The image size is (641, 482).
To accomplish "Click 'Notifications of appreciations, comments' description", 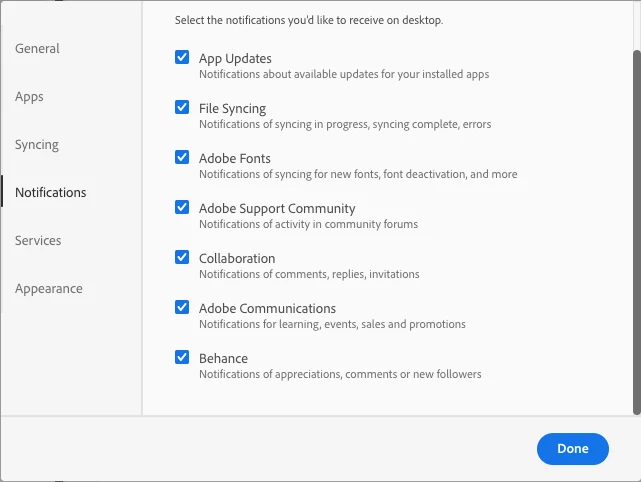I will point(340,374).
